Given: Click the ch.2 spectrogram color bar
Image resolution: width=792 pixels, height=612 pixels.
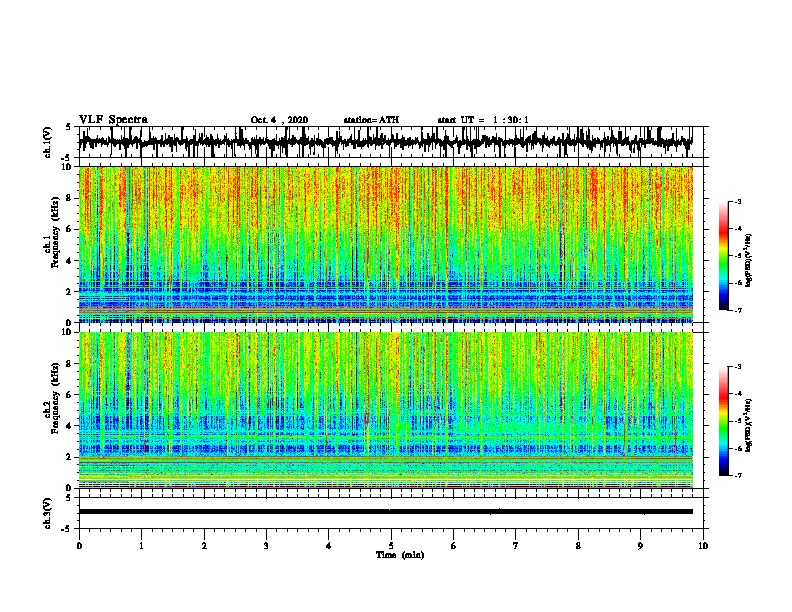Looking at the screenshot, I should click(723, 421).
